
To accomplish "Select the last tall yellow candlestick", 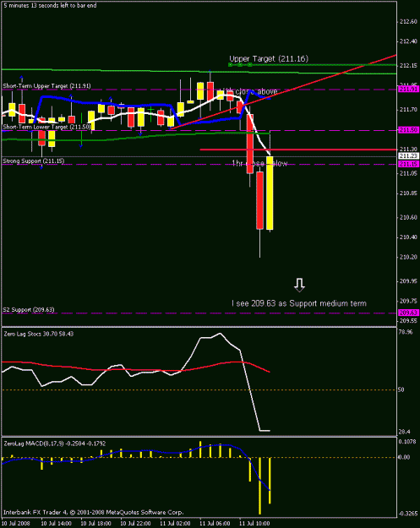I will [x=270, y=193].
